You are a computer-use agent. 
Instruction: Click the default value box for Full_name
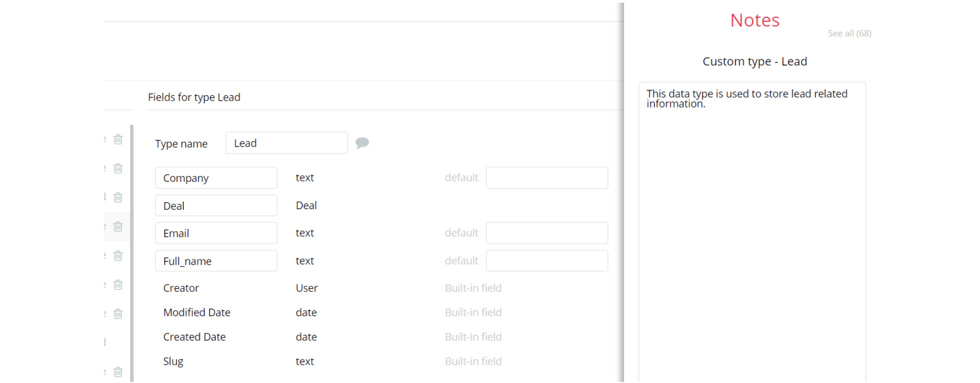click(547, 261)
